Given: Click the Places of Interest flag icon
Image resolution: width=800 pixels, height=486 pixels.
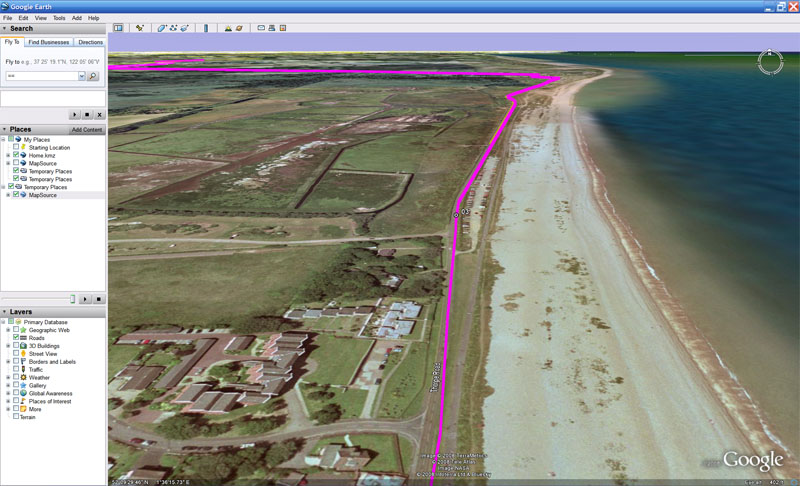Looking at the screenshot, I should pos(23,401).
